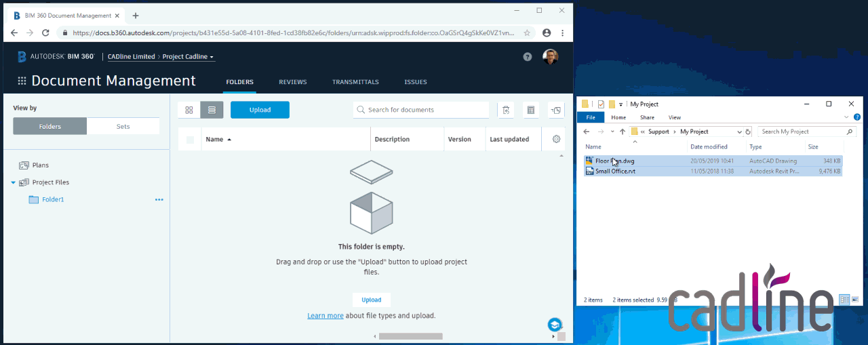Open the FOLDERS tab
Screen dimensions: 868x345
click(239, 82)
